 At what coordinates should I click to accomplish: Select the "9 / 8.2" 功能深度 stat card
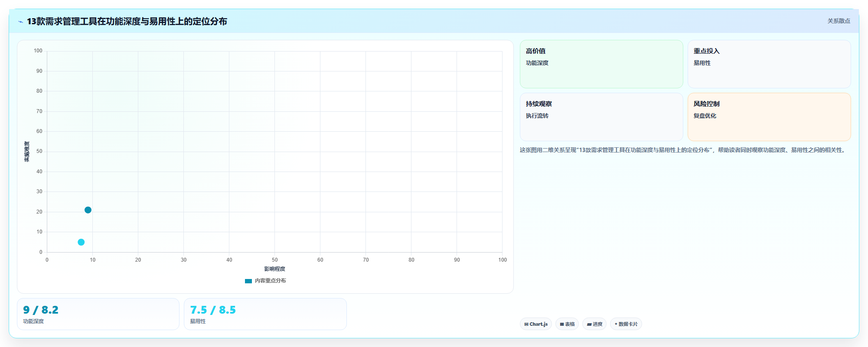coord(98,314)
